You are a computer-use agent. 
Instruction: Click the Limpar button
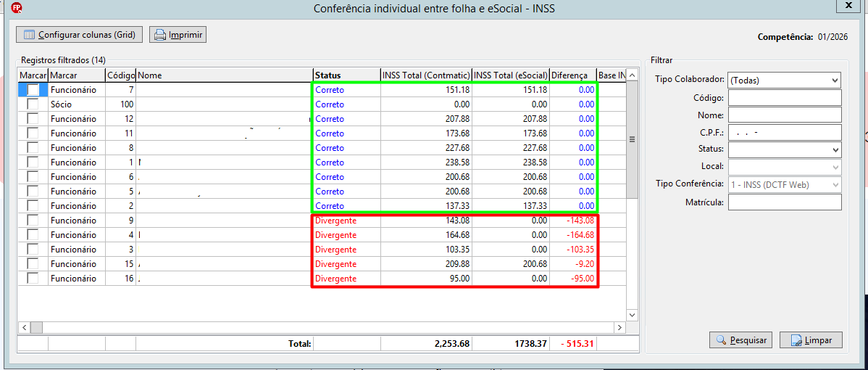811,340
